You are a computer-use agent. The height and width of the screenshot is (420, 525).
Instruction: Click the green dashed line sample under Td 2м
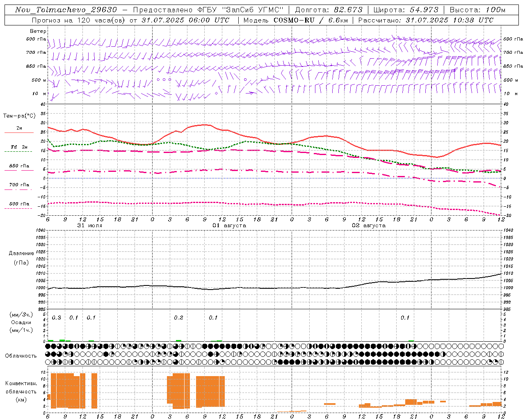coord(19,152)
